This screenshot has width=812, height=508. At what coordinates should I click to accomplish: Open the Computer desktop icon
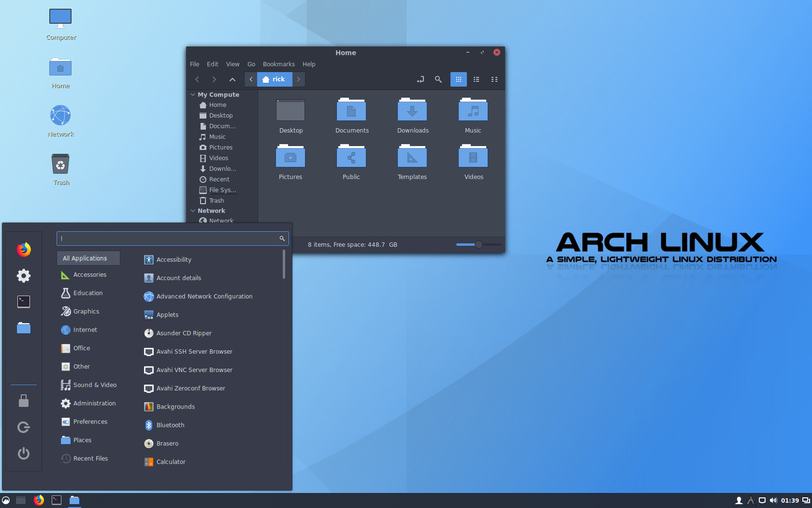pos(60,24)
